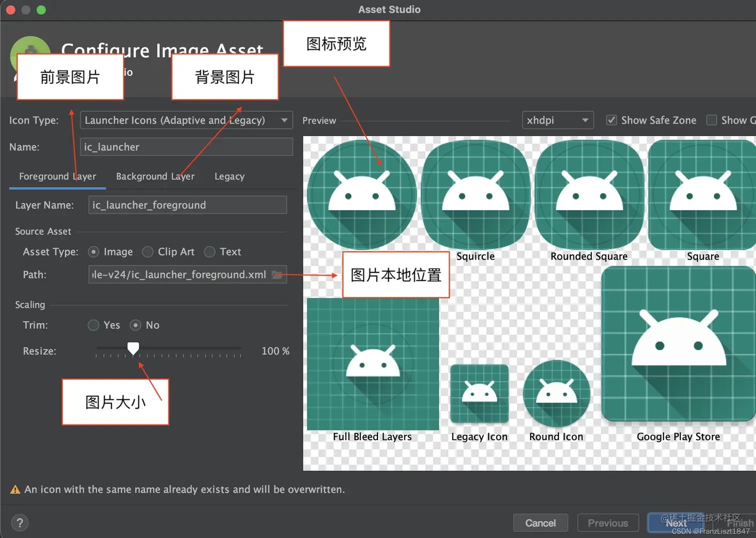Screen dimensions: 756x538
Task: Choose the Text asset type
Action: (x=209, y=252)
